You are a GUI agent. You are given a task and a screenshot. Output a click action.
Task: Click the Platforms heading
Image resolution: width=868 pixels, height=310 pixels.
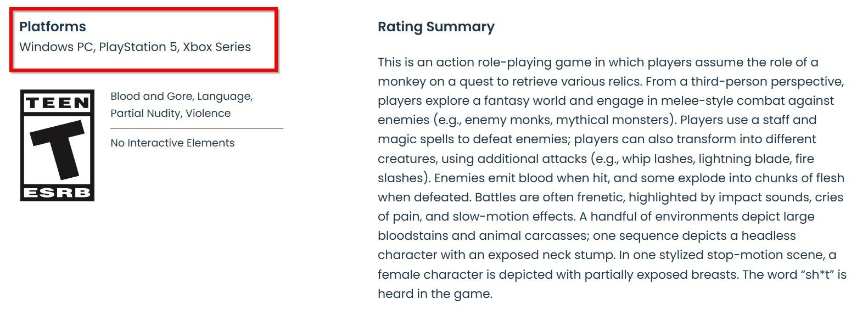pos(53,26)
